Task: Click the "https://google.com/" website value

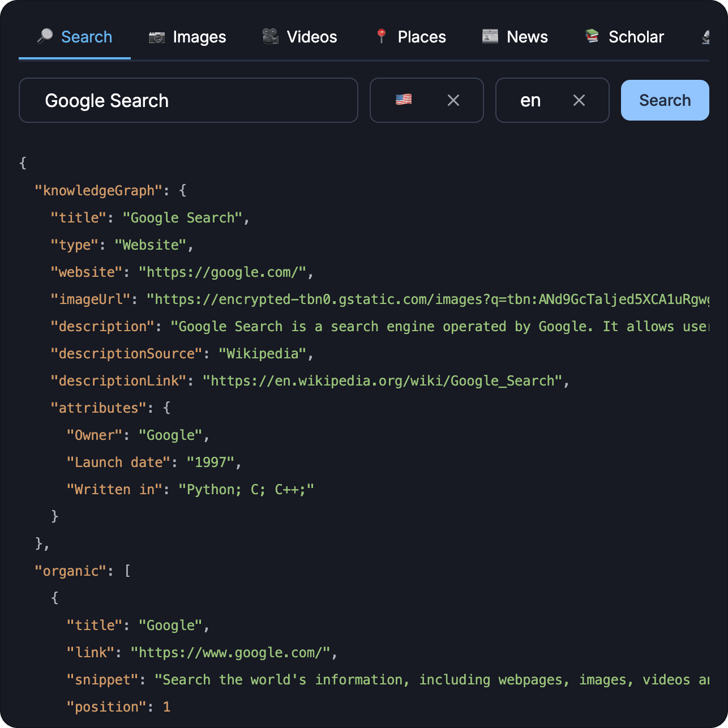Action: 222,272
